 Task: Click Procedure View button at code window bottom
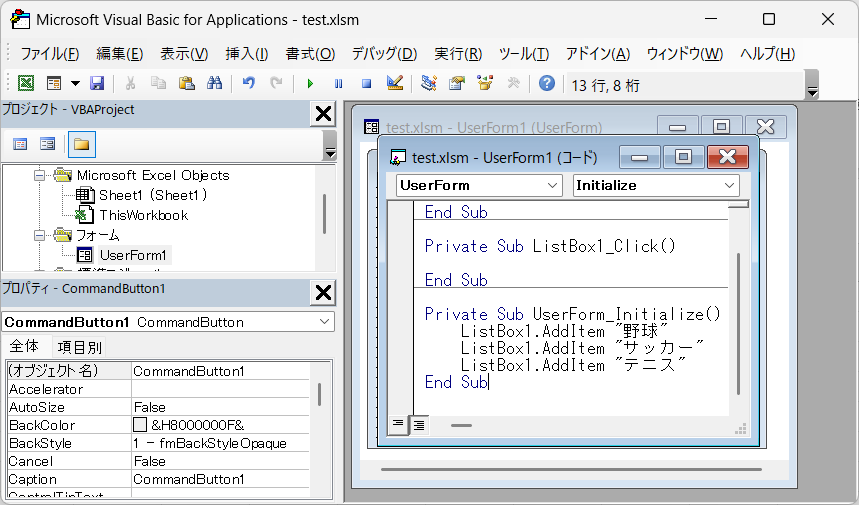398,424
